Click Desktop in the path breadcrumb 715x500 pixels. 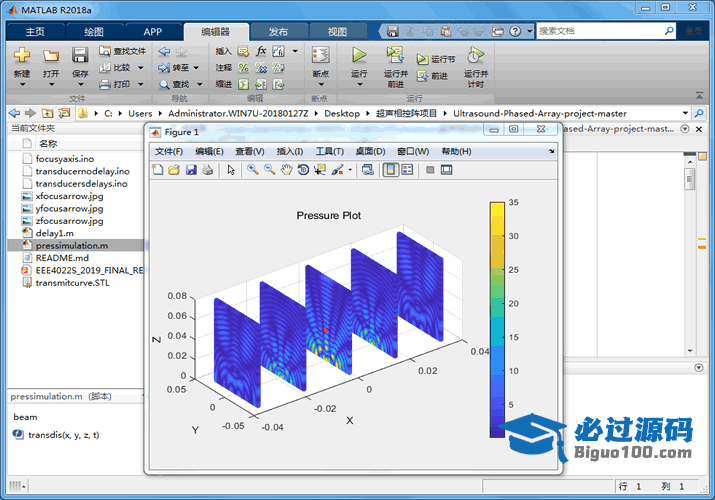pos(342,113)
